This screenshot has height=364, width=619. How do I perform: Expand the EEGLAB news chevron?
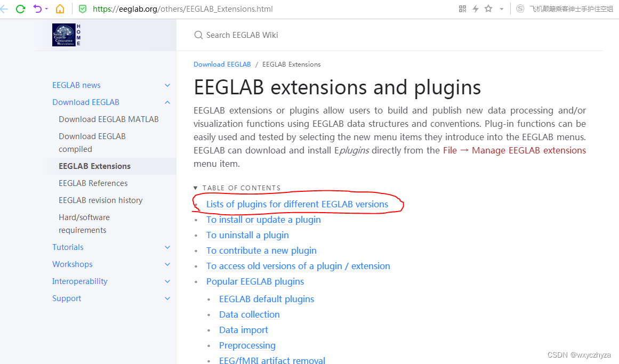[167, 85]
